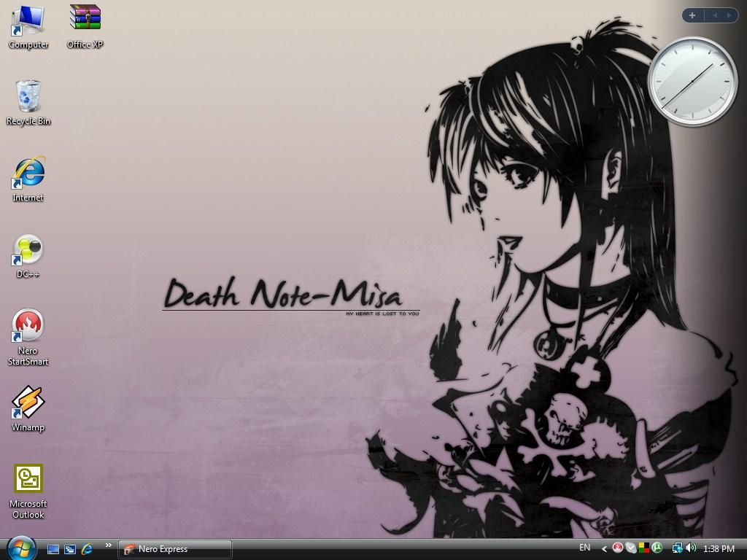The height and width of the screenshot is (560, 747).
Task: Click the four-colored squares tray icon
Action: coord(644,548)
